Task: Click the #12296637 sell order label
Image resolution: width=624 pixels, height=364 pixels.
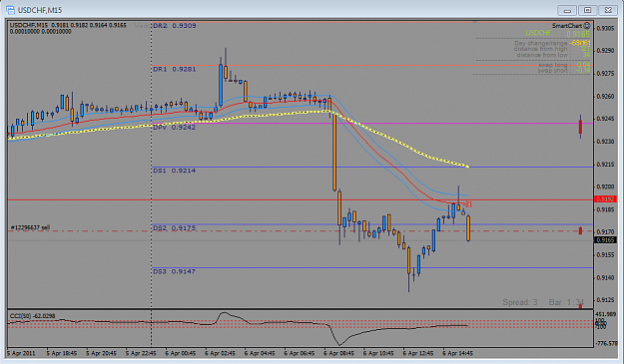Action: click(30, 227)
